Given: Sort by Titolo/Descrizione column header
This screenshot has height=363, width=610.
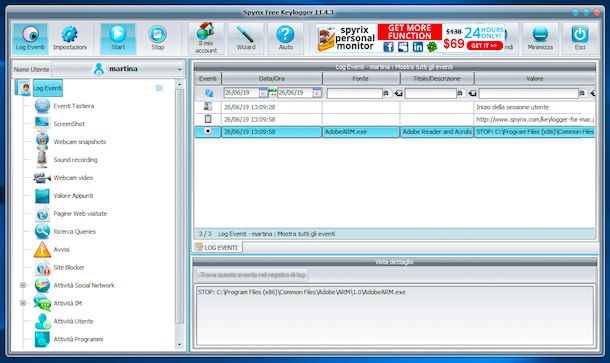Looking at the screenshot, I should (436, 79).
